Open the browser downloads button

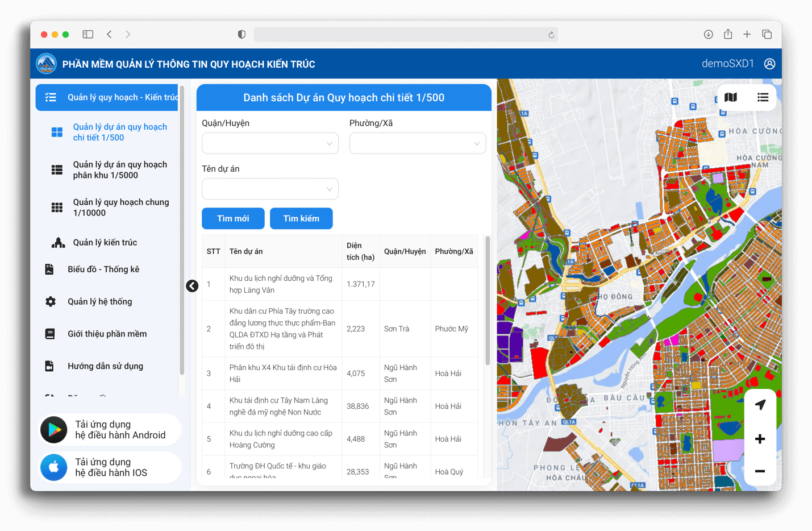708,35
